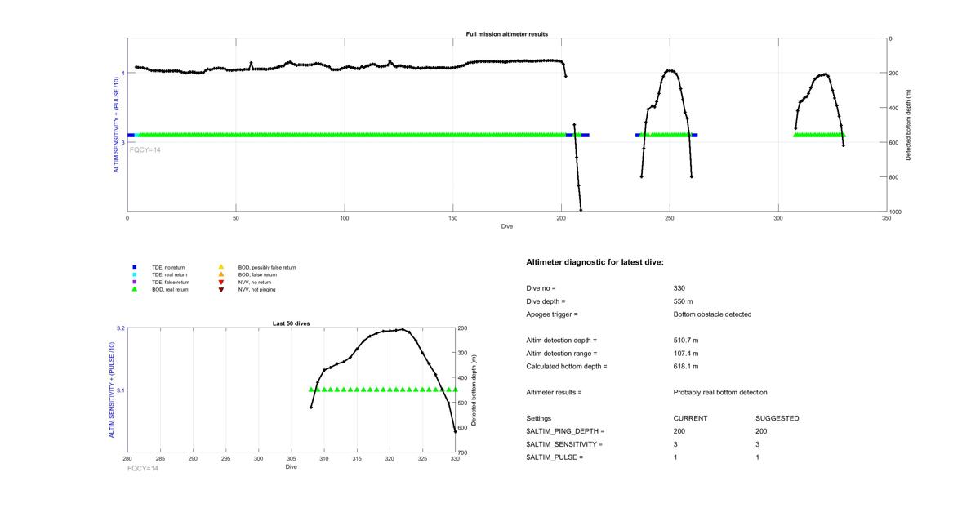The height and width of the screenshot is (508, 980).
Task: Click the 'Dive depth =' label
Action: [546, 301]
